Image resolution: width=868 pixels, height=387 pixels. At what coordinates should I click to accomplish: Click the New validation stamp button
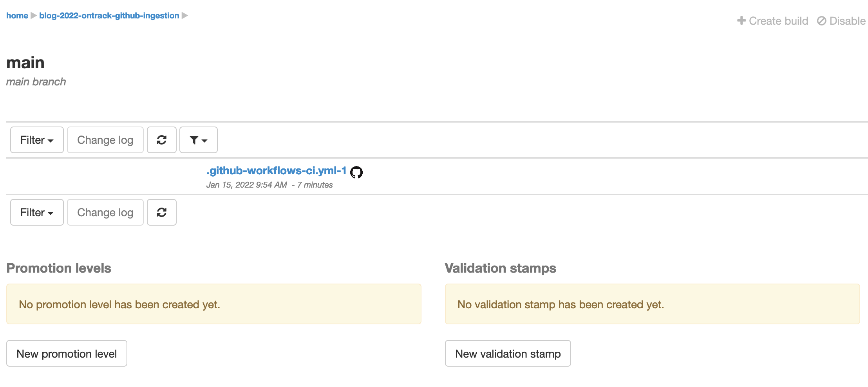508,353
